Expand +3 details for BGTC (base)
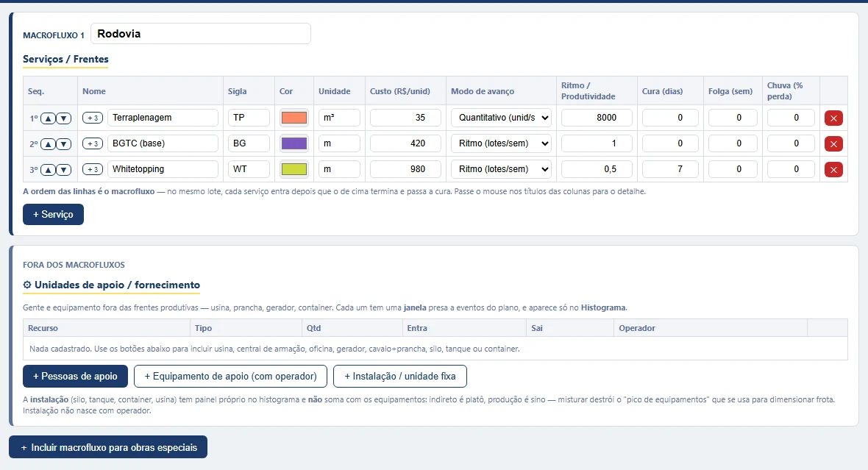The width and height of the screenshot is (868, 470). tap(93, 144)
